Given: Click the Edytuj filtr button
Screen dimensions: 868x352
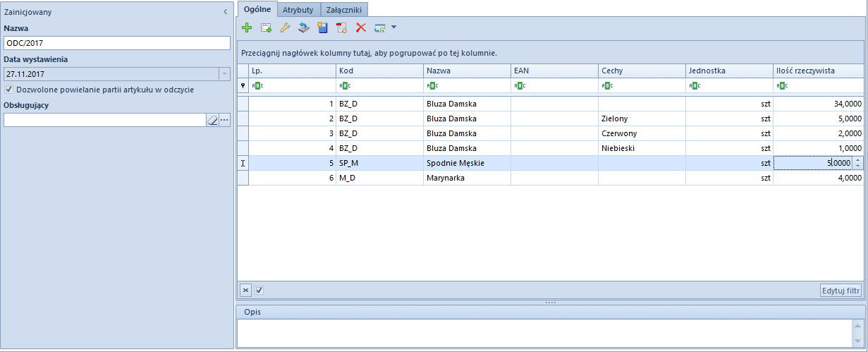Looking at the screenshot, I should click(841, 290).
